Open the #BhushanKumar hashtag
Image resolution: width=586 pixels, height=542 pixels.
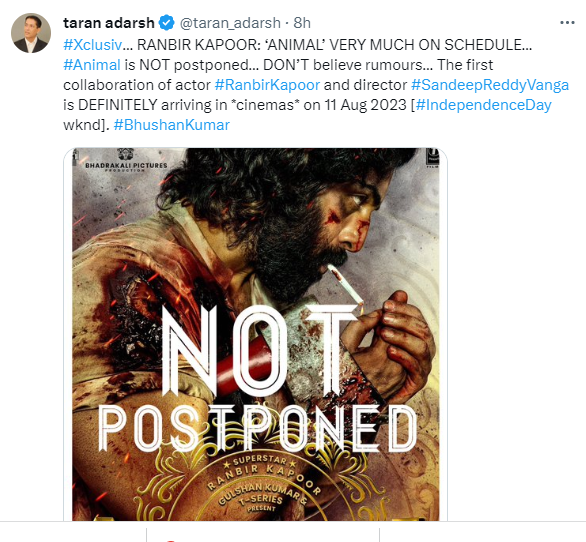(x=172, y=125)
